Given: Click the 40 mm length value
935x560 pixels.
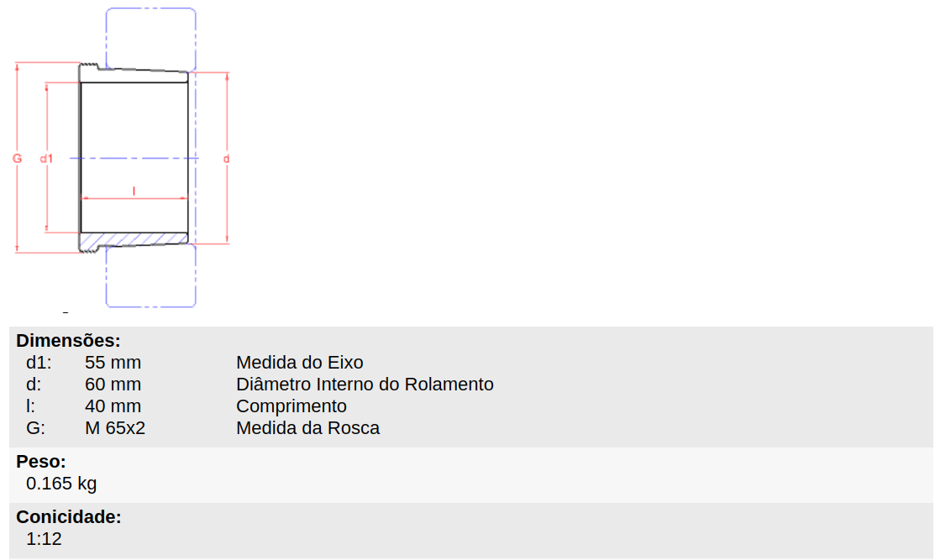Looking at the screenshot, I should click(x=113, y=406).
